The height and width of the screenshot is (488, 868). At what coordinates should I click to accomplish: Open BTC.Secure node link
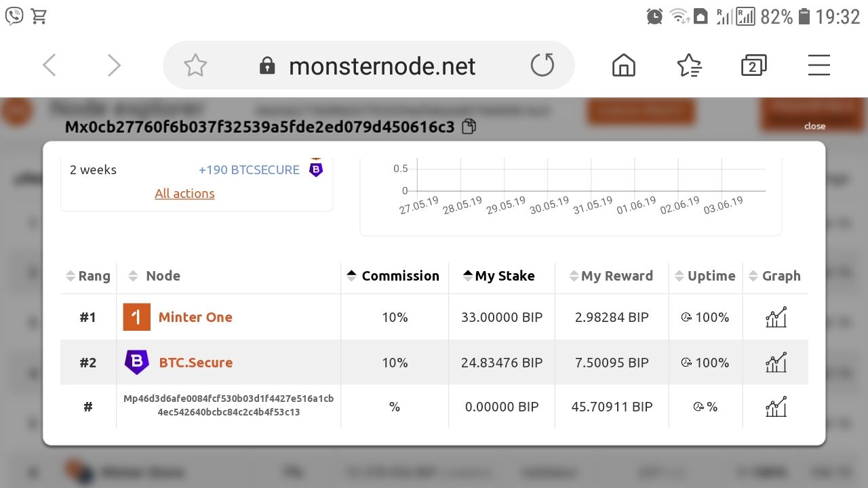(196, 363)
